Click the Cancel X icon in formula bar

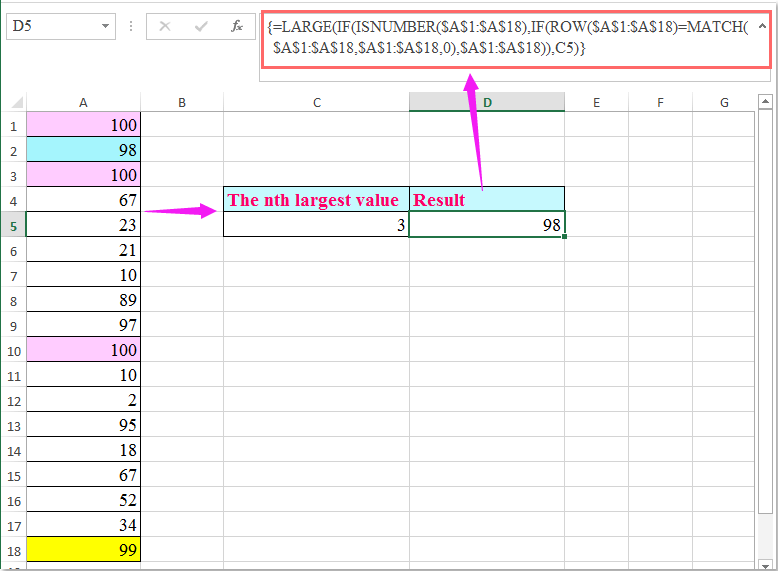click(x=165, y=27)
